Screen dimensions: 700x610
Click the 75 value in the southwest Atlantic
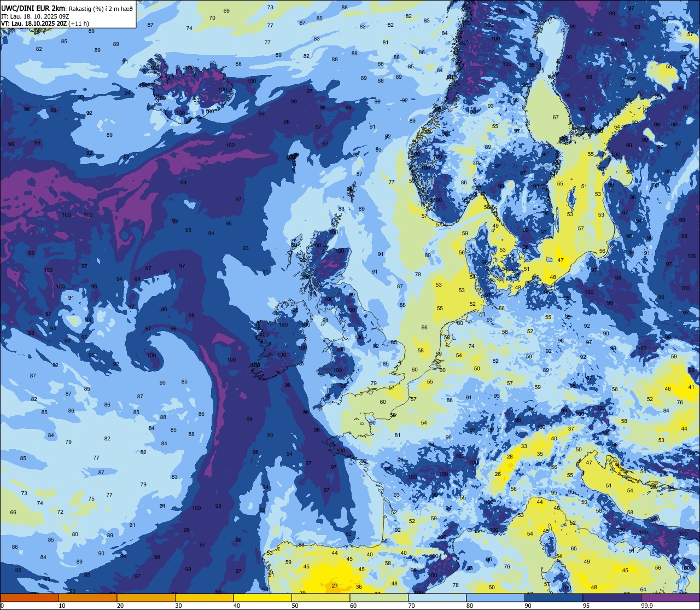(91, 499)
